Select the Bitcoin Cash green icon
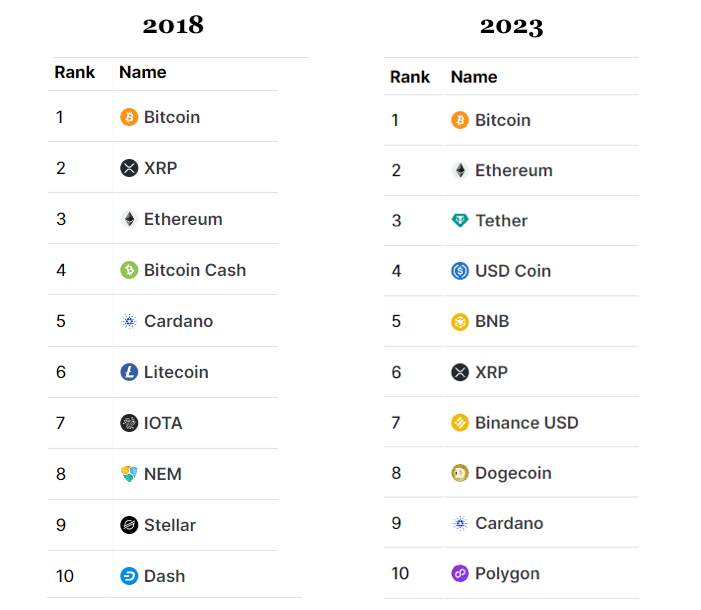The height and width of the screenshot is (610, 701). coord(129,270)
